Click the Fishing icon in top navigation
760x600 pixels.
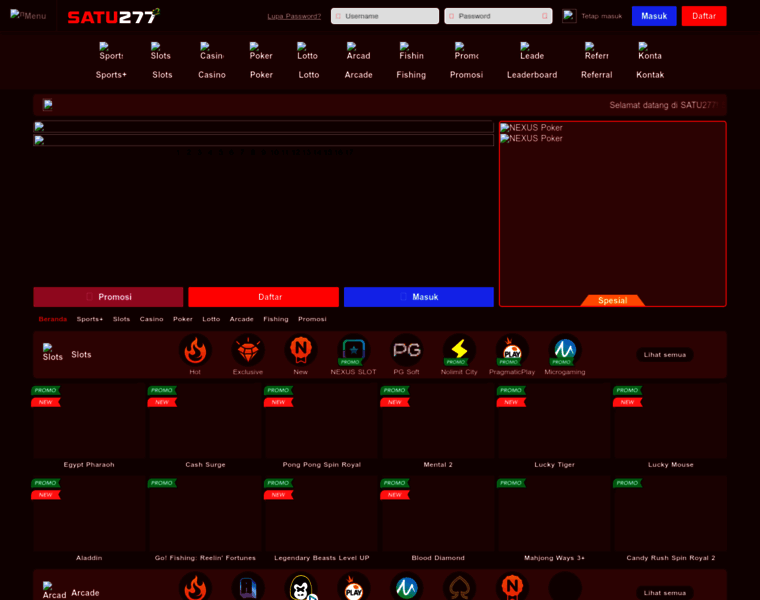pos(411,51)
